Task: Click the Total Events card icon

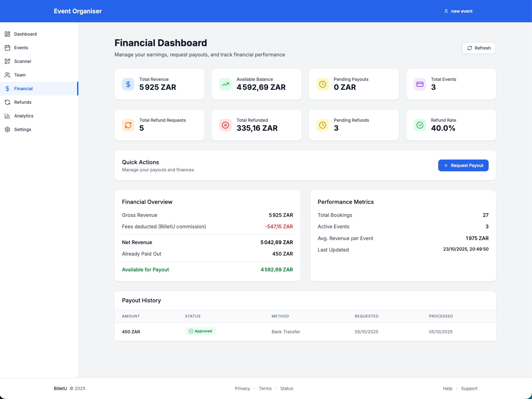Action: pyautogui.click(x=420, y=84)
